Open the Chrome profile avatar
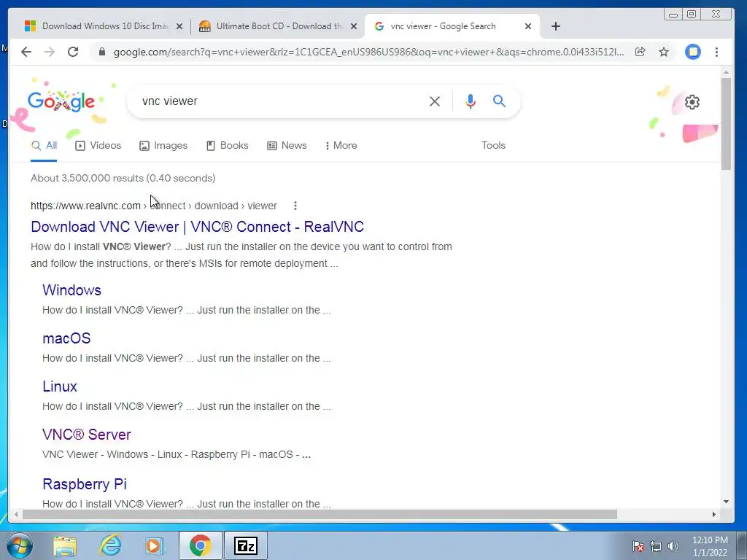Viewport: 747px width, 560px height. 693,52
